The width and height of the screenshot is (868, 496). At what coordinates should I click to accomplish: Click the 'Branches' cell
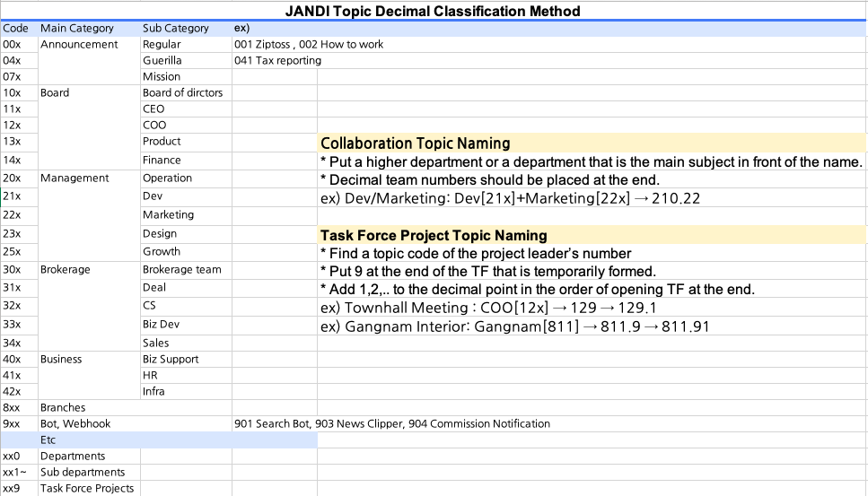[x=135, y=407]
